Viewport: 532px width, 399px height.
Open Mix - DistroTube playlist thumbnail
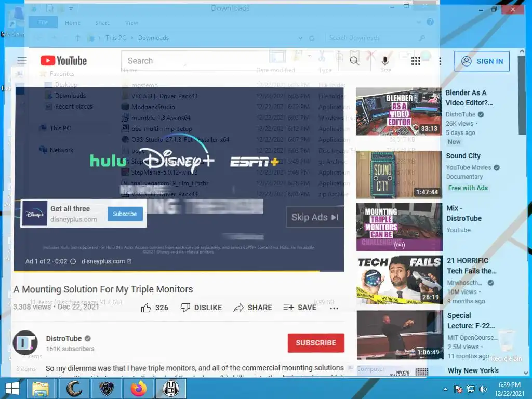click(x=399, y=227)
